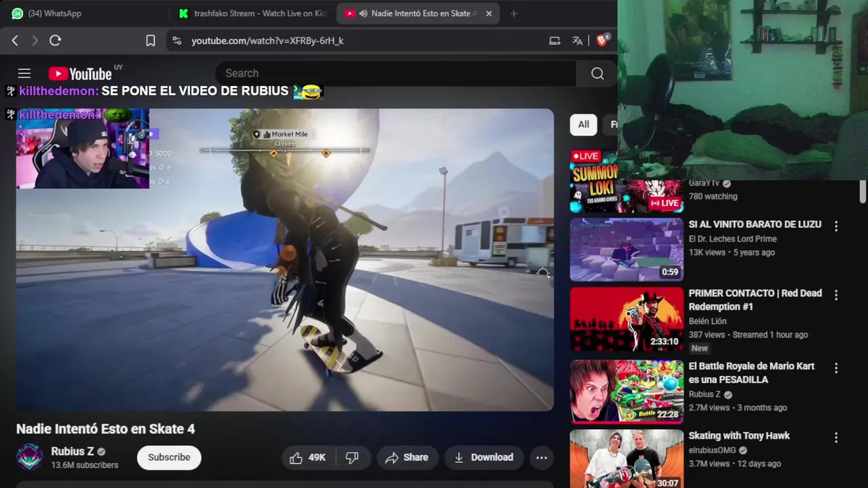Screen dimensions: 868x488
Task: Click channel name Belén Lión
Action: point(707,321)
